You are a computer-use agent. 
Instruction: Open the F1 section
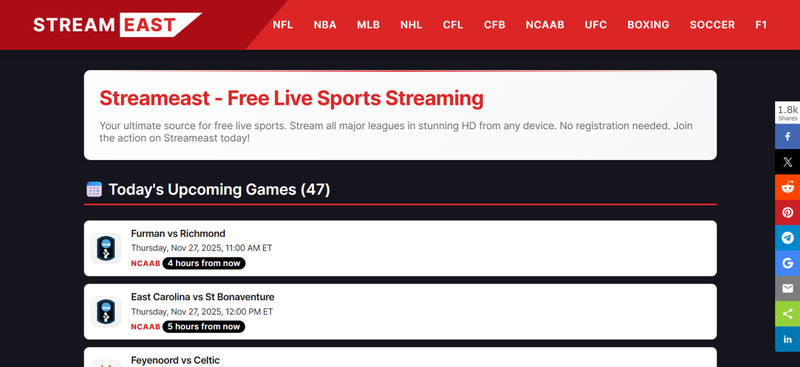tap(761, 25)
